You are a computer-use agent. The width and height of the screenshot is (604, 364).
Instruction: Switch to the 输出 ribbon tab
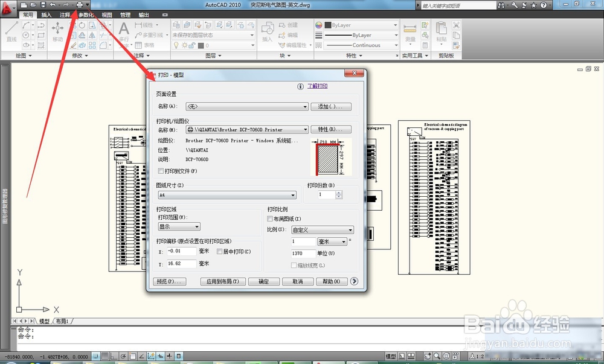click(x=144, y=14)
